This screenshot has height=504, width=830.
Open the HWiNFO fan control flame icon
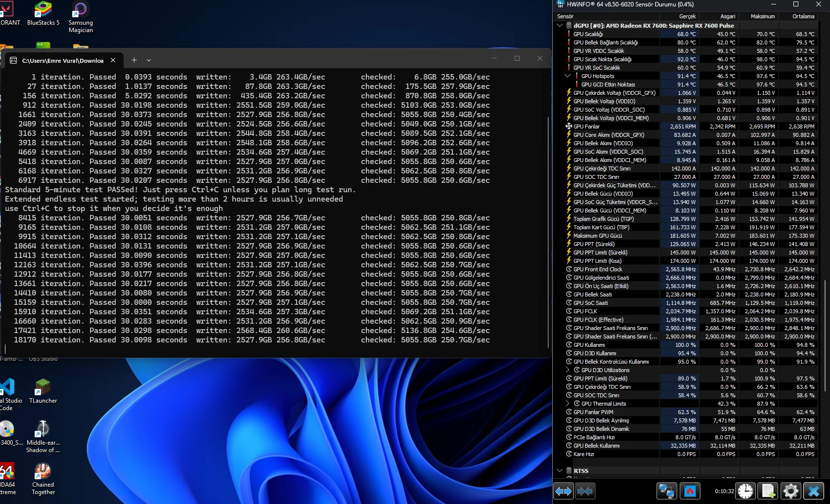[690, 491]
